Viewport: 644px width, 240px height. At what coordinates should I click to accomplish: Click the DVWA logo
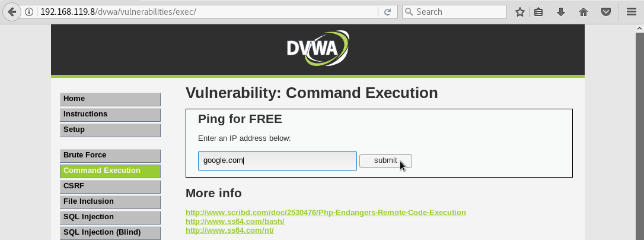(317, 48)
